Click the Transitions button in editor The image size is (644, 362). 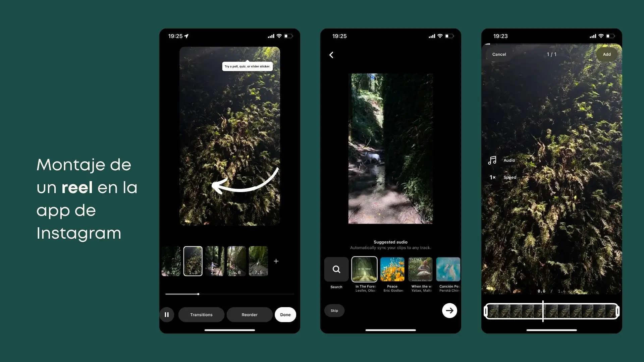[x=201, y=314]
